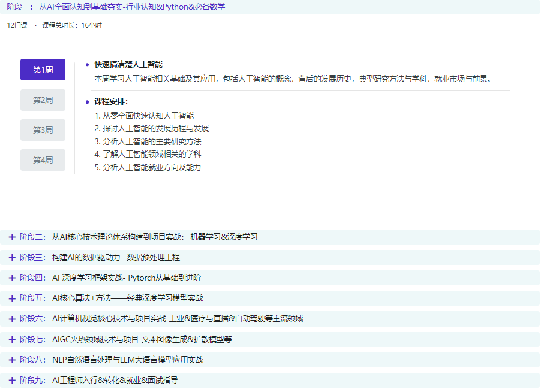This screenshot has height=392, width=553.
Task: Expand the 阶段五 经典深度学习模型实战 section
Action: pos(12,298)
